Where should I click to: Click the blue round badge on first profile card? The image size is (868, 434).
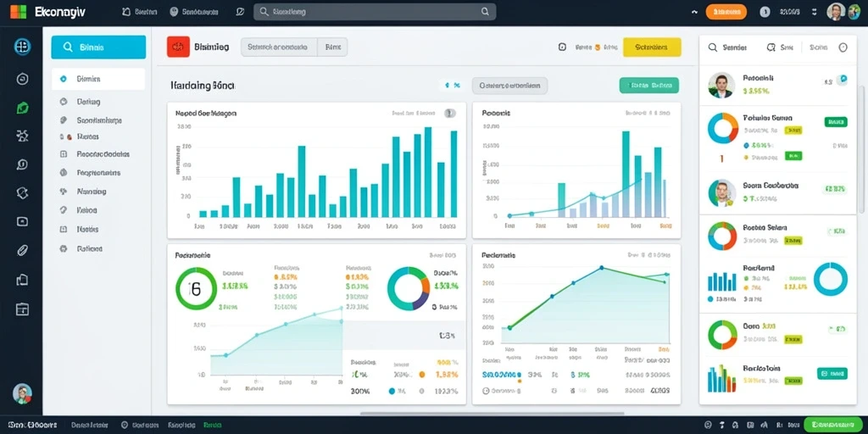coord(842,81)
